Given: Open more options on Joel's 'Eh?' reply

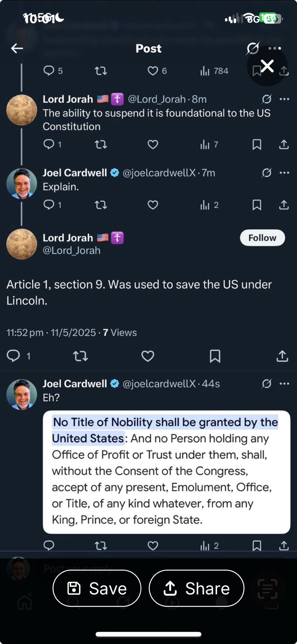Looking at the screenshot, I should point(284,384).
